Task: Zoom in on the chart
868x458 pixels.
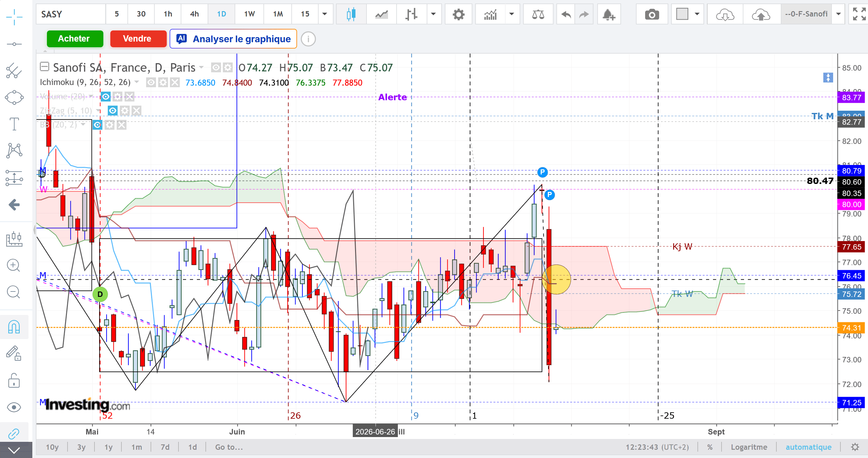Action: pos(14,265)
